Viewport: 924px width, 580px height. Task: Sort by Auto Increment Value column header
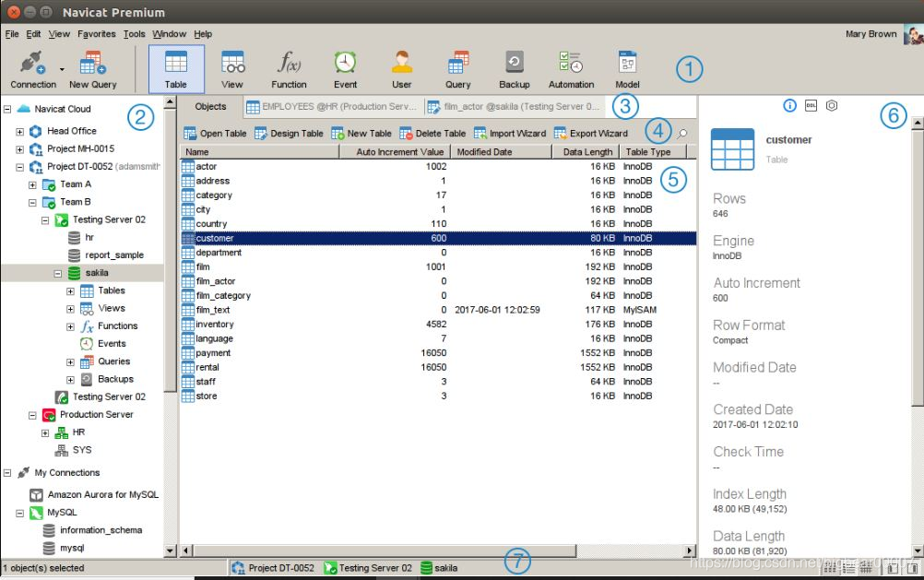[x=395, y=152]
